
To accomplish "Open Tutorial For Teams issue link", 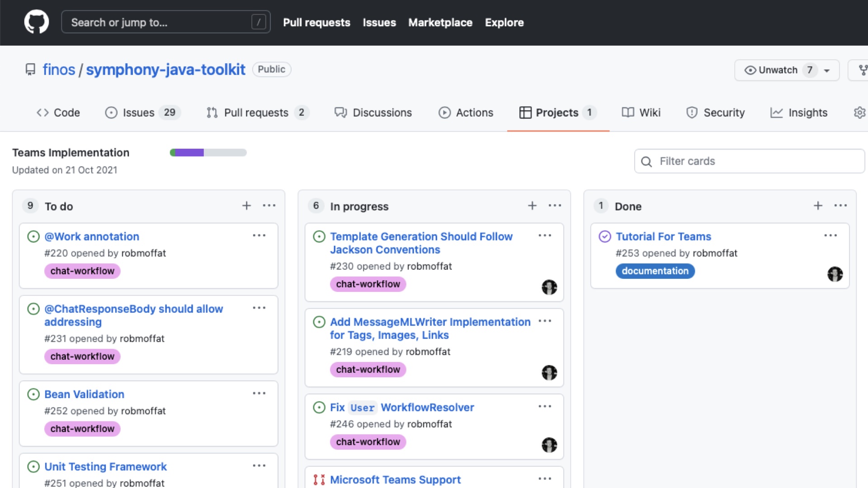I will (x=663, y=236).
